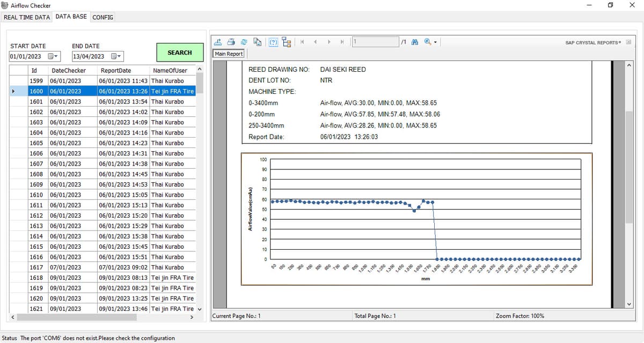Go to last report page arrow
The image size is (644, 343).
[342, 42]
